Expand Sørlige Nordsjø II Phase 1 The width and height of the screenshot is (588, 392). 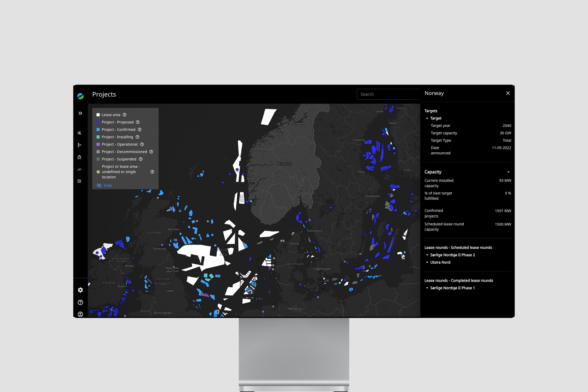coord(427,288)
